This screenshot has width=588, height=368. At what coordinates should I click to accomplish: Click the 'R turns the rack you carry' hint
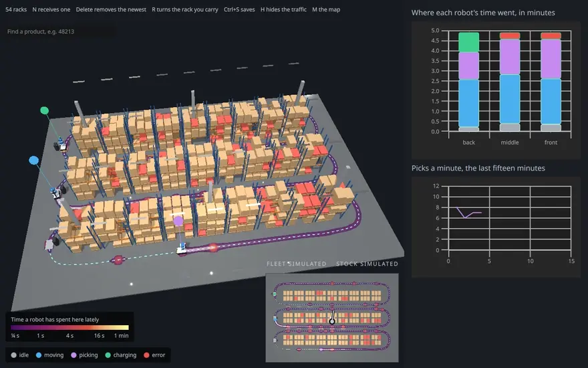185,9
